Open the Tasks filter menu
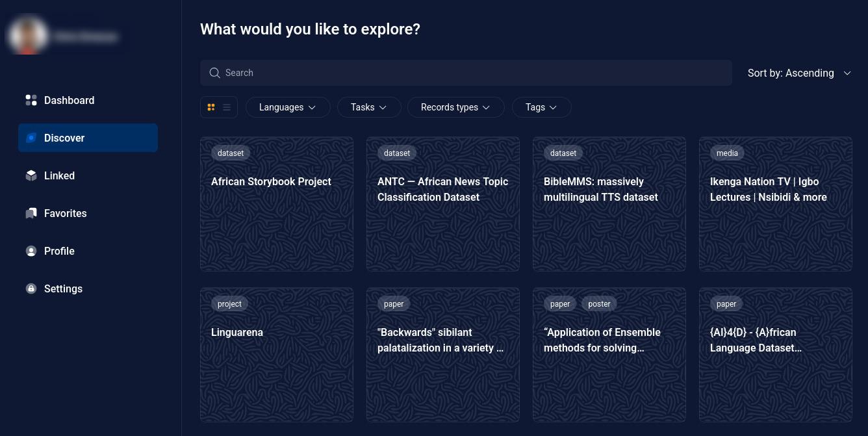868x436 pixels. 369,107
